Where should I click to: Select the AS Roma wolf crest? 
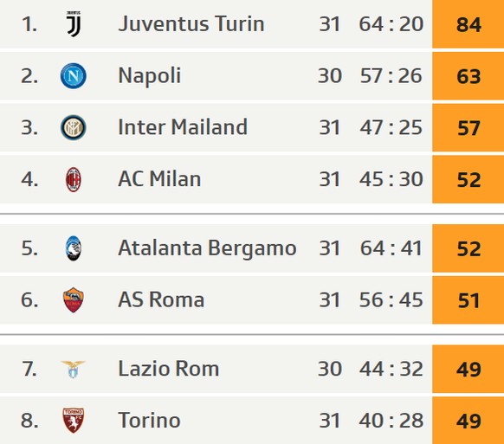pos(74,299)
